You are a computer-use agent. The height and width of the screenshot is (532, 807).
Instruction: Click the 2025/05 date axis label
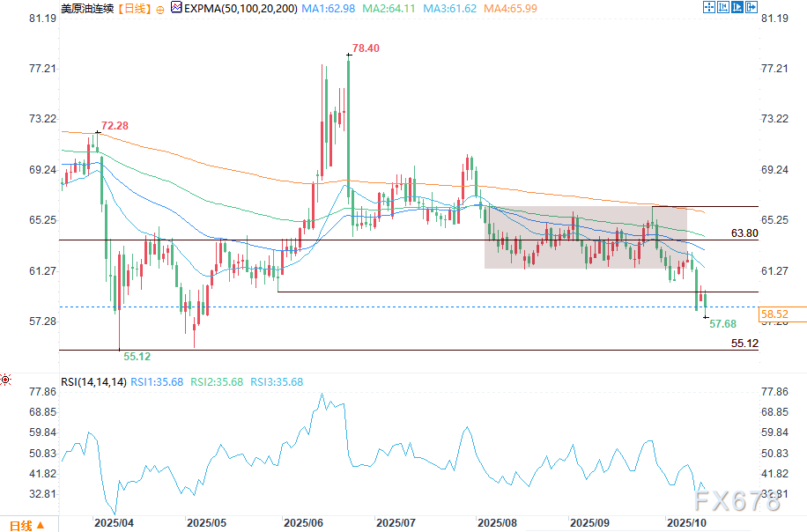206,522
